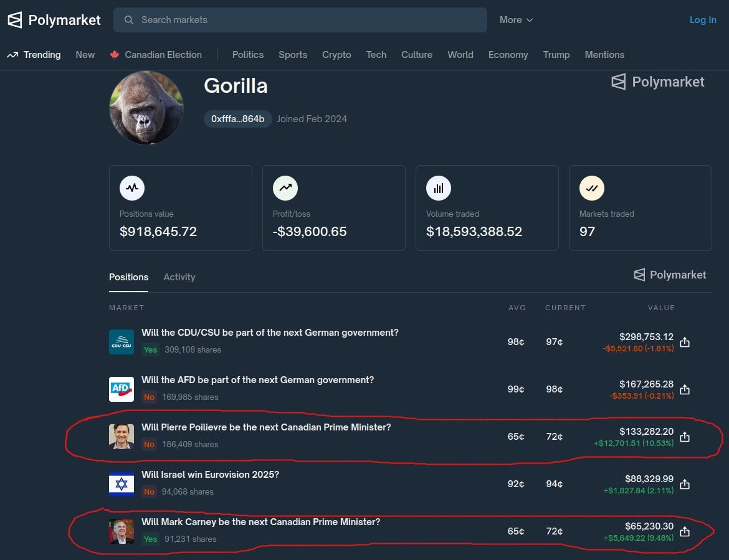This screenshot has height=560, width=729.
Task: Go to the Crypto category
Action: point(336,55)
